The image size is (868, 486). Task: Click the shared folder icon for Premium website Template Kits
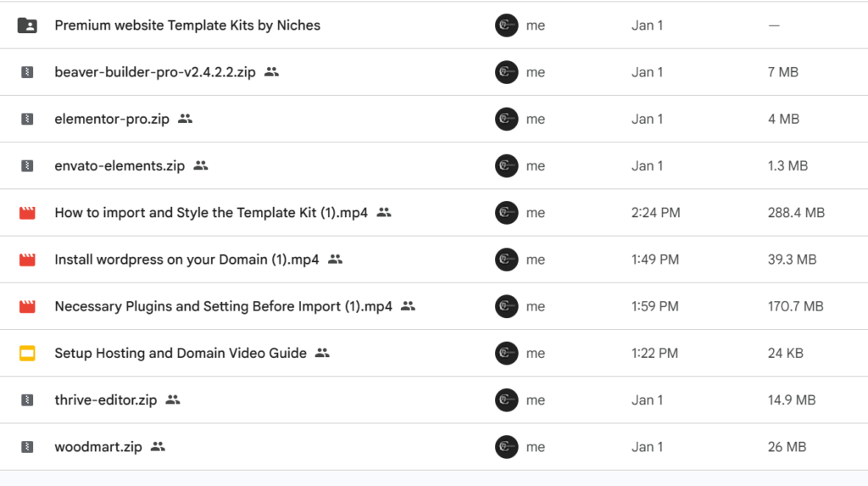click(27, 25)
